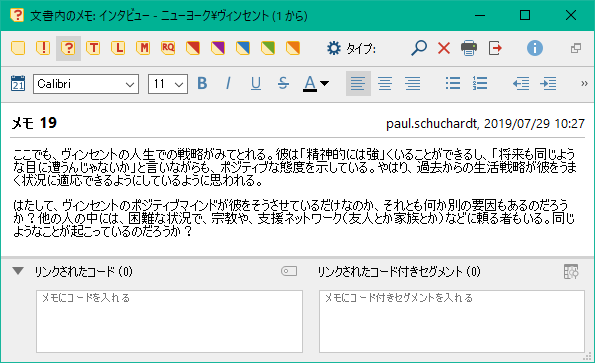
Task: Toggle the linked codes switch
Action: pyautogui.click(x=289, y=271)
